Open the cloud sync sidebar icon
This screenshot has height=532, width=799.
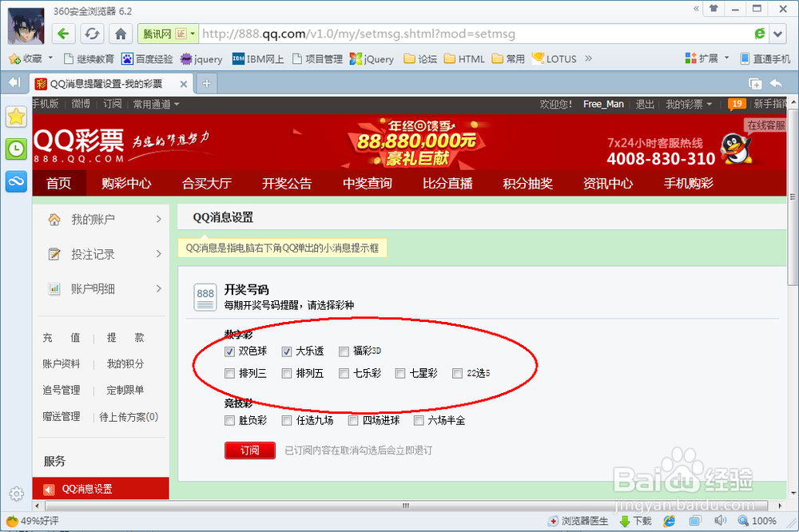16,181
